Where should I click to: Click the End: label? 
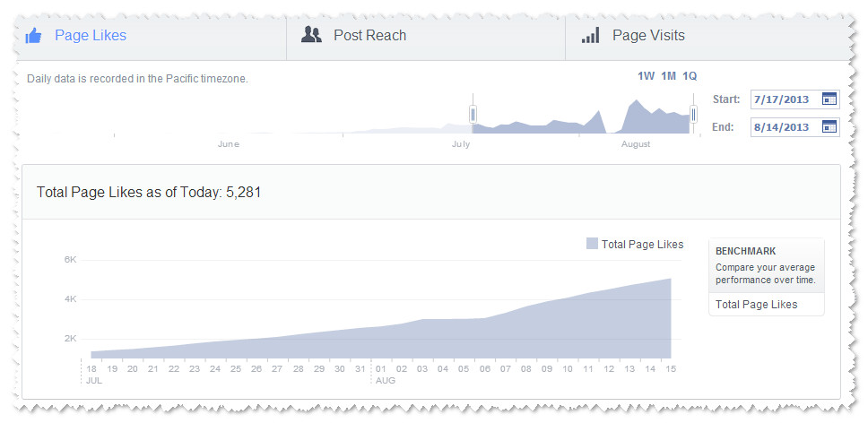point(724,126)
